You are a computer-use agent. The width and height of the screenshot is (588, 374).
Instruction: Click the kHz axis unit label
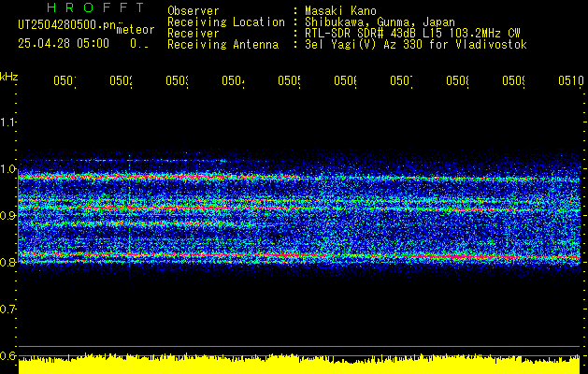tap(9, 77)
